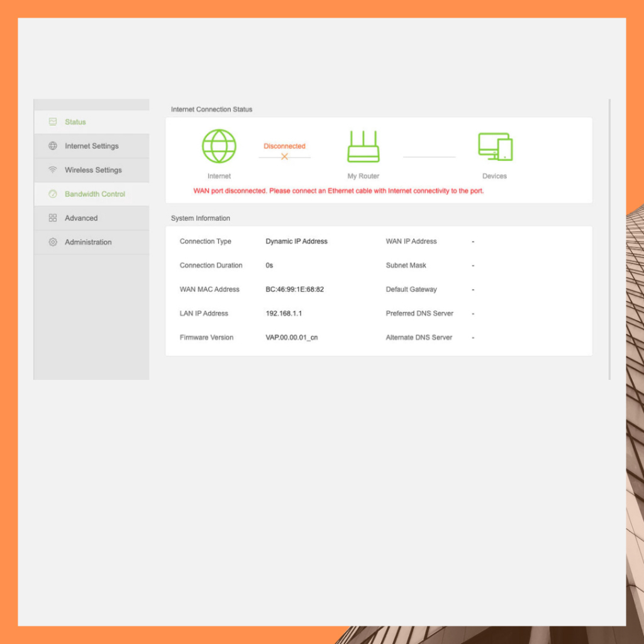Open the Administration menu label
The width and height of the screenshot is (644, 644).
[x=88, y=242]
